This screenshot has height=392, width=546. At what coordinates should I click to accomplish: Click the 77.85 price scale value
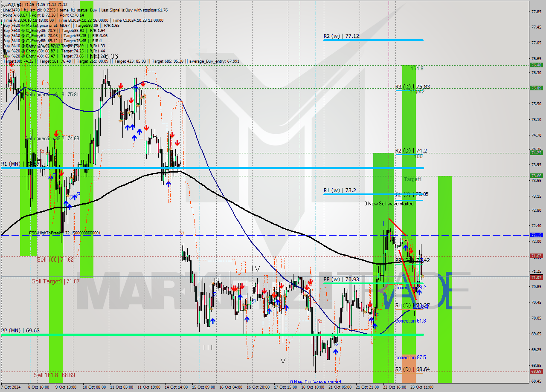[537, 12]
